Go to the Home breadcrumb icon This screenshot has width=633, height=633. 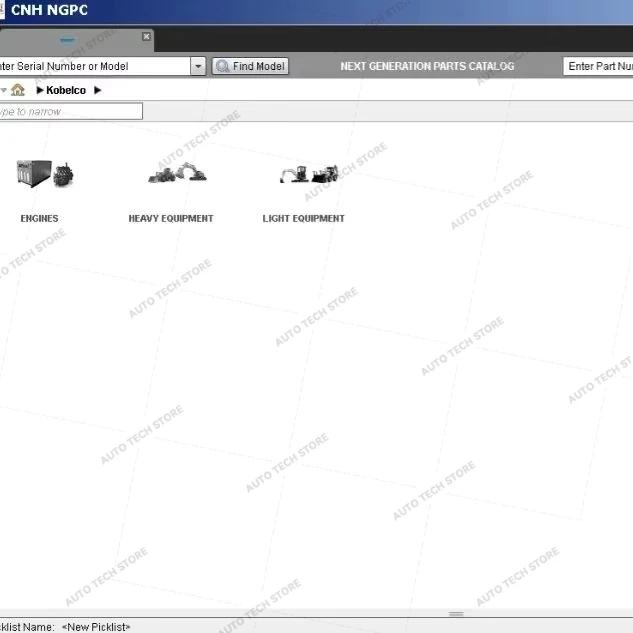17,90
